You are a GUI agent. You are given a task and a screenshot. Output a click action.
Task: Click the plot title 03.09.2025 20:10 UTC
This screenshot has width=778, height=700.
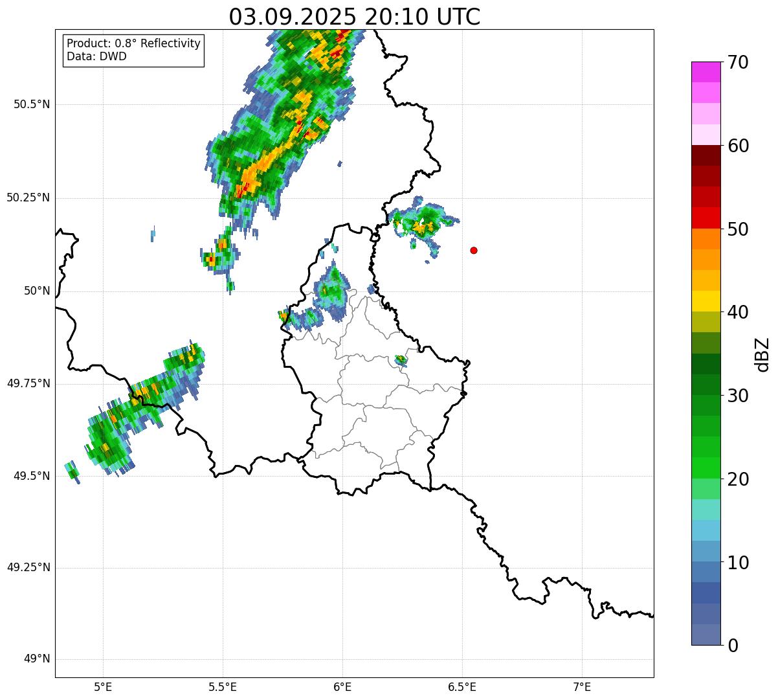[355, 17]
